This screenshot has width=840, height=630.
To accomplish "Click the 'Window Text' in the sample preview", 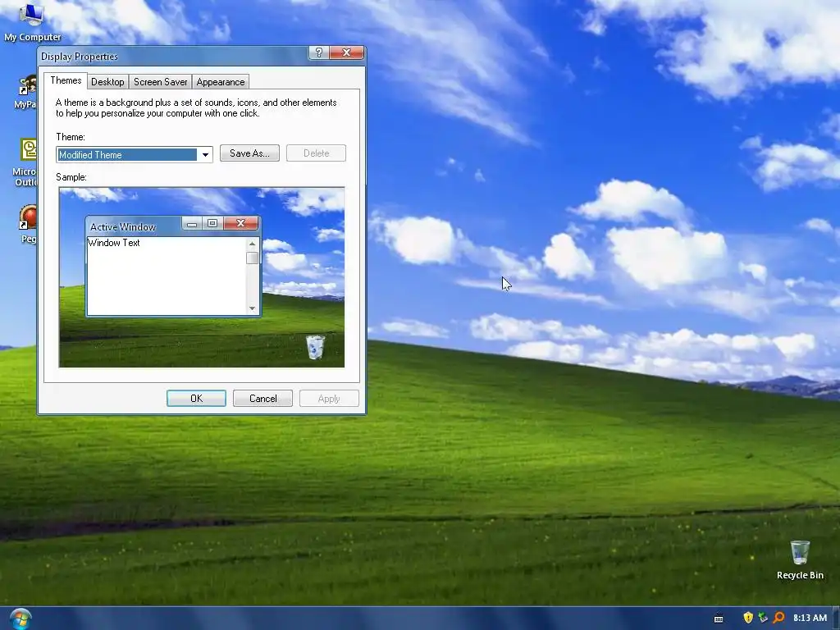I will tap(113, 243).
